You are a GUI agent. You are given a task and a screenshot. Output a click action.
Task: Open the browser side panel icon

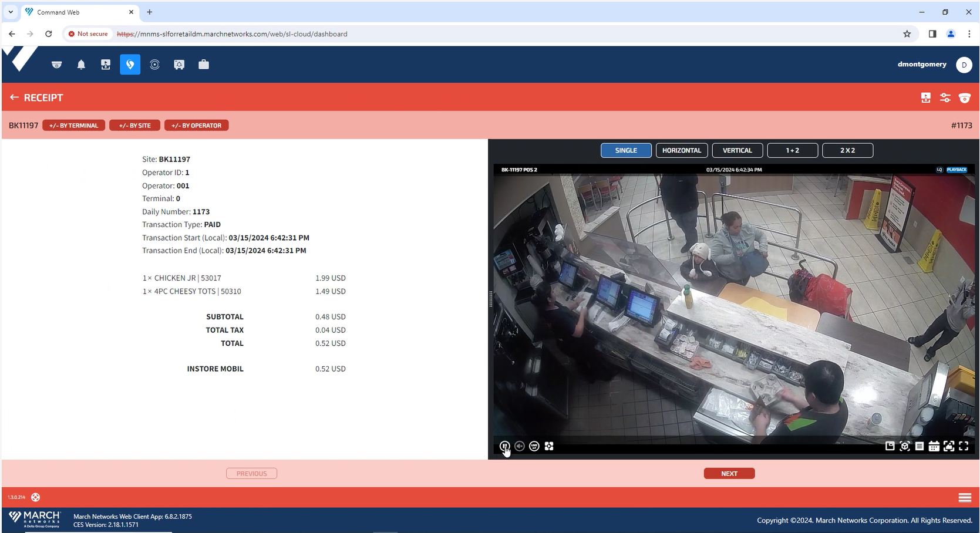click(x=932, y=34)
